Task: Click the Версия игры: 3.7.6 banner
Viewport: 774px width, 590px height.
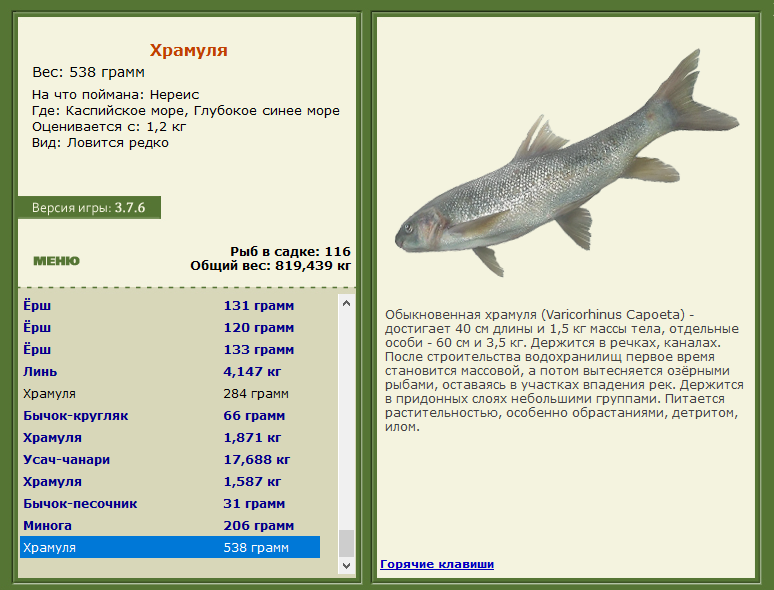Action: click(89, 207)
